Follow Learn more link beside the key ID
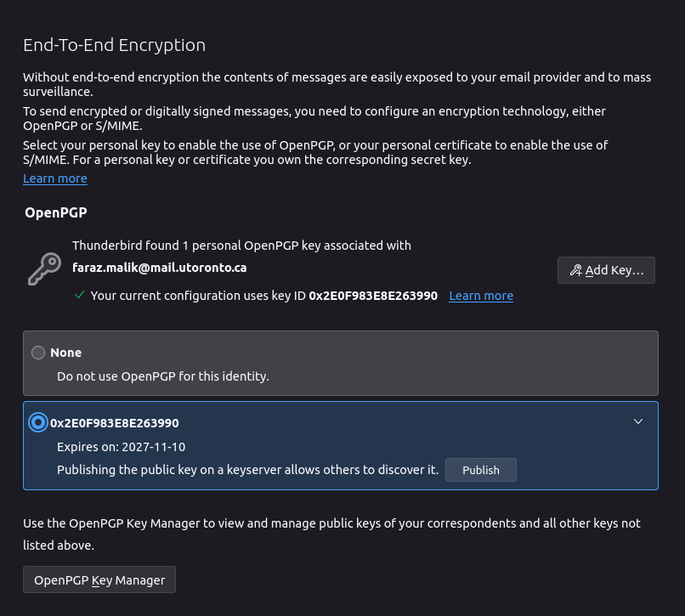 click(x=481, y=296)
